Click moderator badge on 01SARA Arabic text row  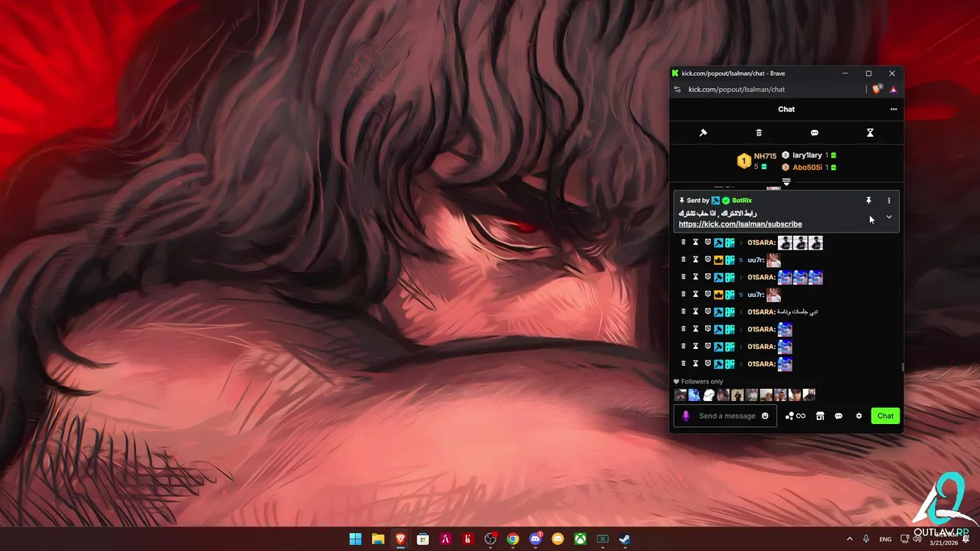click(719, 311)
